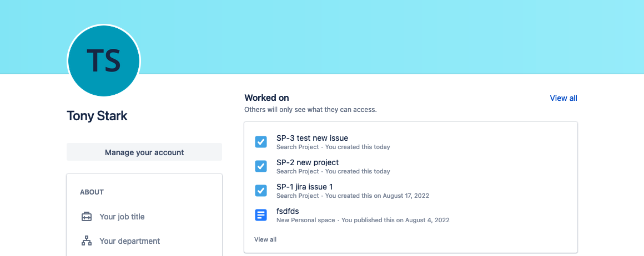The width and height of the screenshot is (644, 256).
Task: Click the ABOUT section heading
Action: (92, 192)
